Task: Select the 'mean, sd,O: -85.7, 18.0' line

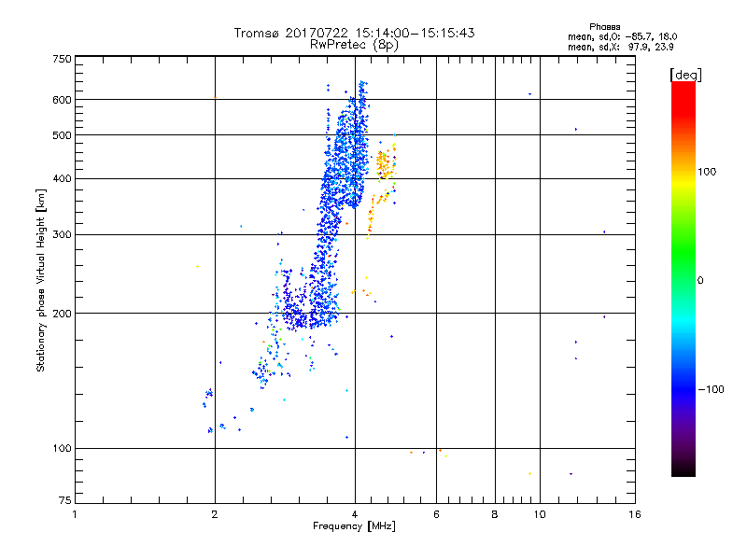Action: tap(622, 36)
